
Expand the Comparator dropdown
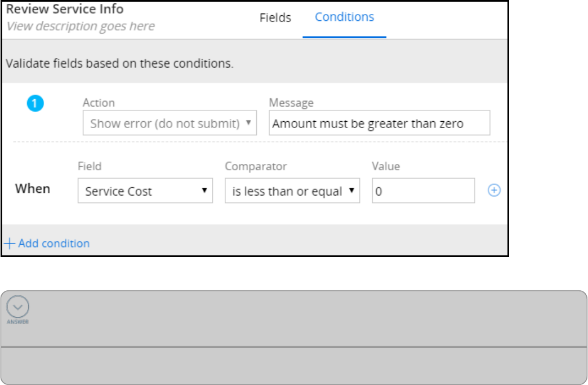click(292, 191)
